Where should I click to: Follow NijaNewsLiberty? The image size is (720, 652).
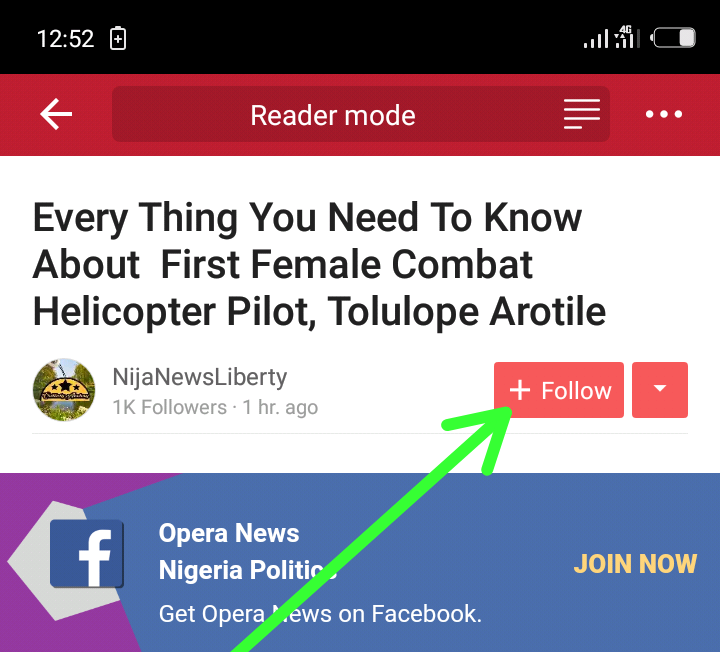(x=559, y=390)
